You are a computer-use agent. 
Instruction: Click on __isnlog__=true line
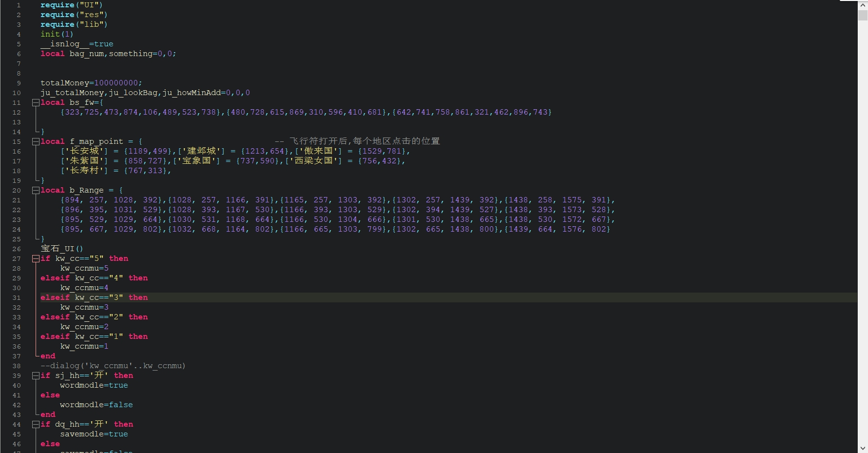(77, 44)
